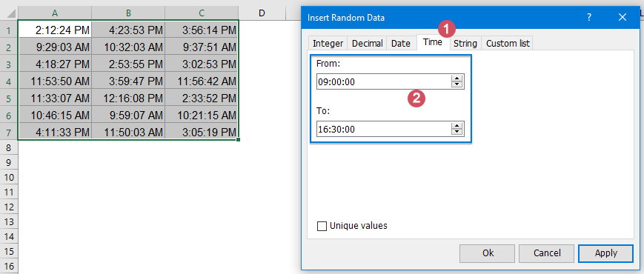Switch to the String tab
The height and width of the screenshot is (274, 644).
pos(465,43)
